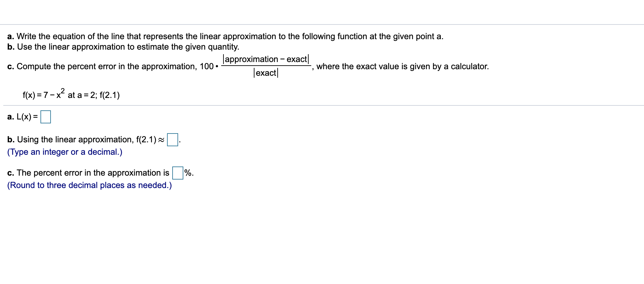Image resolution: width=644 pixels, height=284 pixels.
Task: Click the part c percent error prompt
Action: (x=88, y=173)
